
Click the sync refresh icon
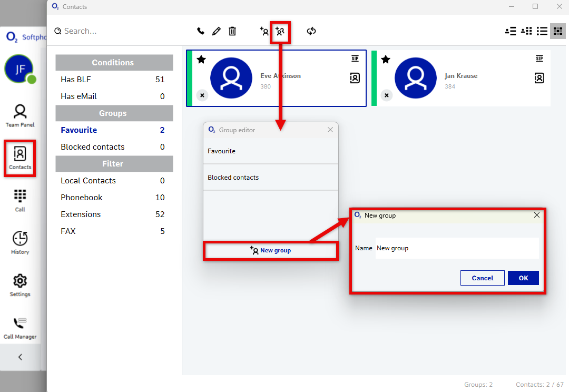(311, 31)
